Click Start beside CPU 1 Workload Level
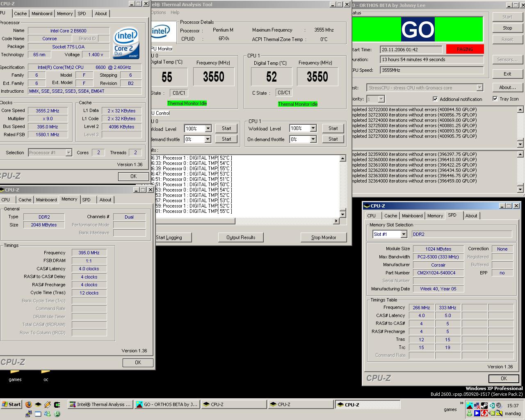The width and height of the screenshot is (525, 420). coord(333,128)
